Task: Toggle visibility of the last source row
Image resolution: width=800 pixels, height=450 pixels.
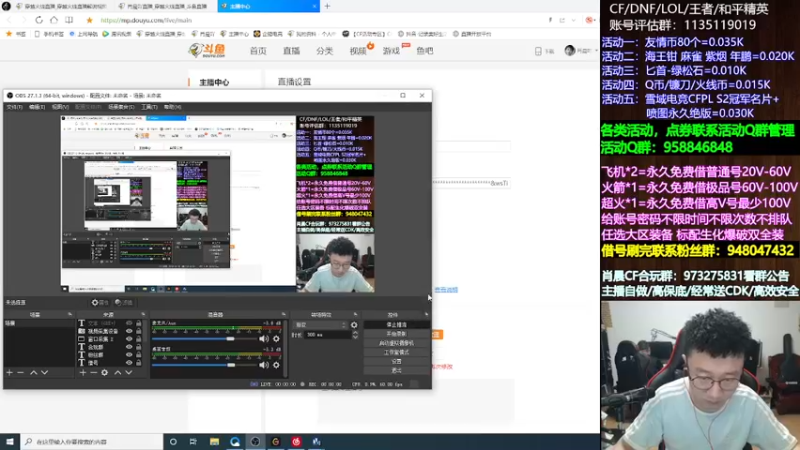Action: [x=129, y=363]
